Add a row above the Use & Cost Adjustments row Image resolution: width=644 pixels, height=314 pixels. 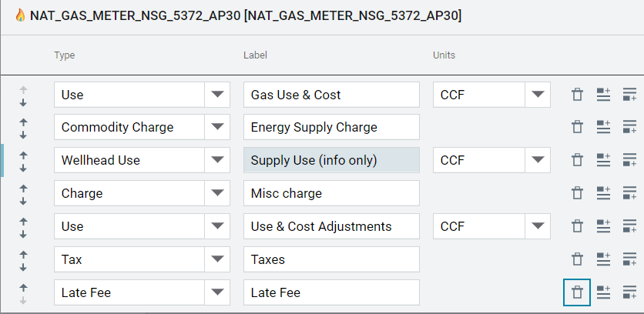[x=603, y=226]
